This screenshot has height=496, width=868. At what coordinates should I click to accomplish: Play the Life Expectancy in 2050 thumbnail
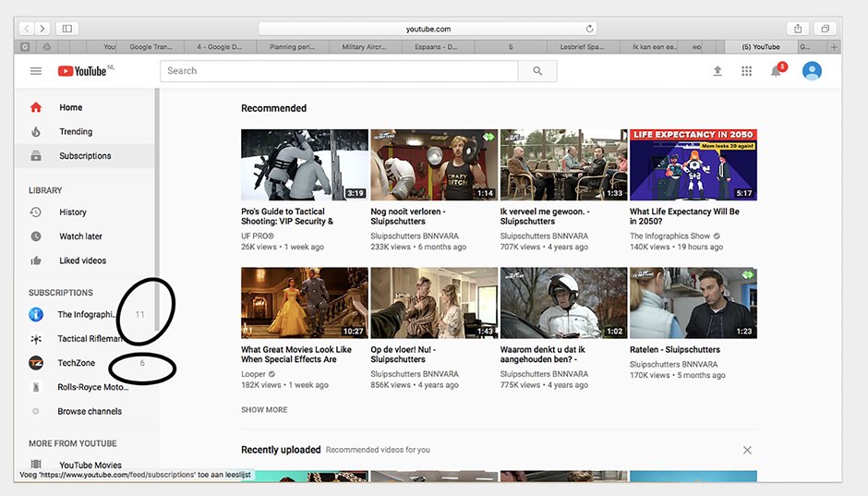point(693,164)
